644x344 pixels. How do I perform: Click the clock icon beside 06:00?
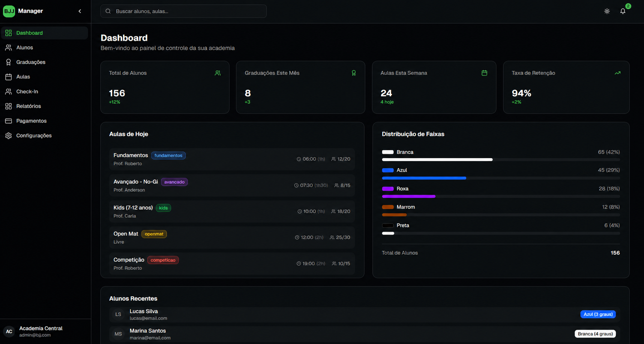click(299, 159)
